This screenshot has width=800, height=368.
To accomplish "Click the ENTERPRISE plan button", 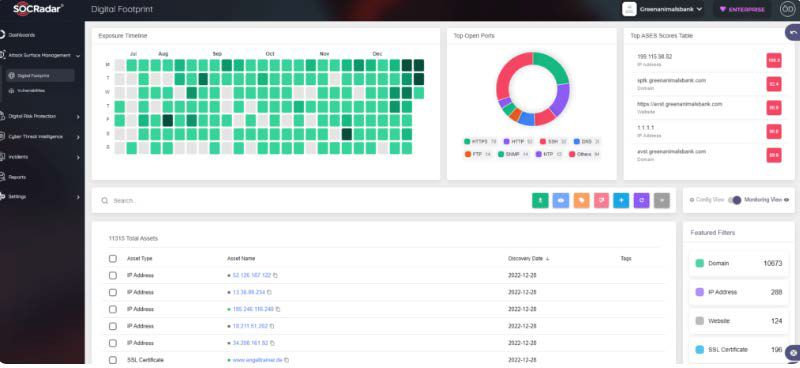I will click(742, 9).
